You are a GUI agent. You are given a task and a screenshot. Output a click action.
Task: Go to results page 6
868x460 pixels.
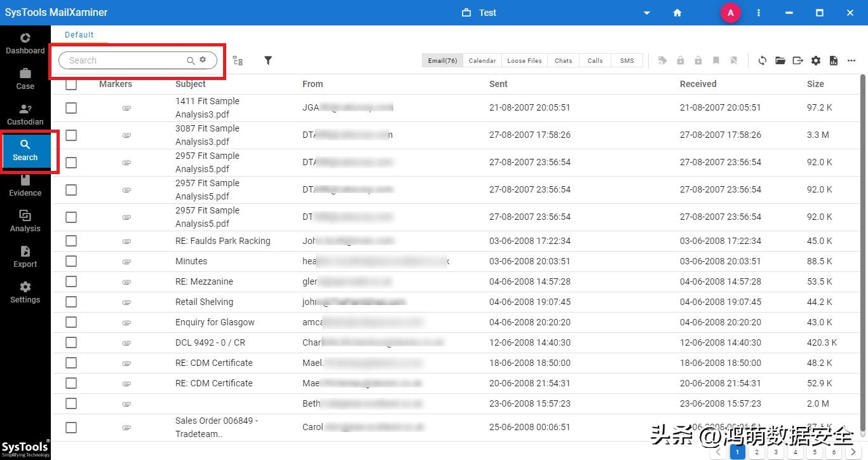[834, 452]
